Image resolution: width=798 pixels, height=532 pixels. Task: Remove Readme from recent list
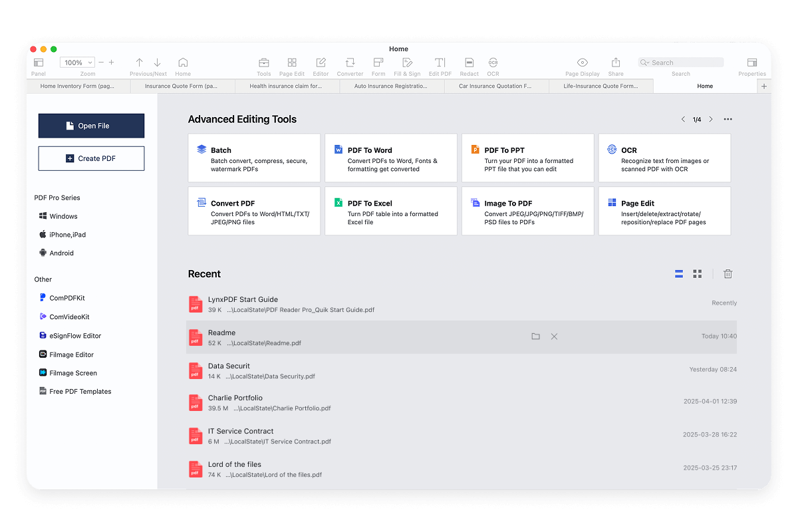click(x=554, y=336)
